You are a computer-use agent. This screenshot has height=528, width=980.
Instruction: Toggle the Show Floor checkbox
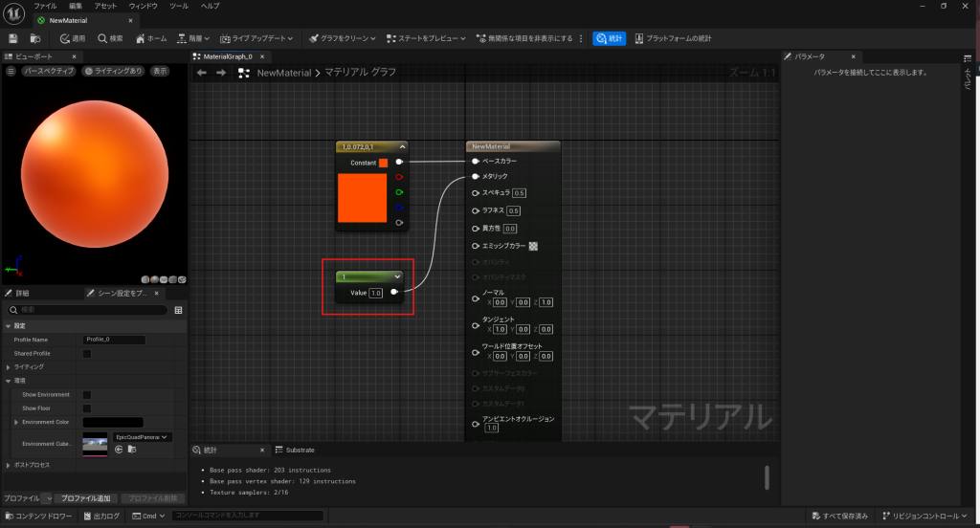coord(87,407)
